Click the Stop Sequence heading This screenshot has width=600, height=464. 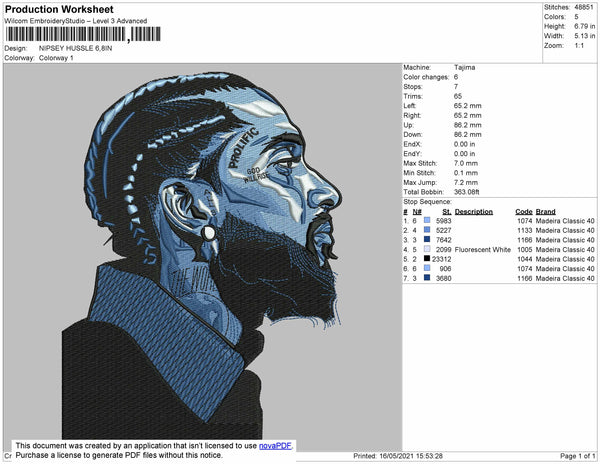pyautogui.click(x=427, y=202)
